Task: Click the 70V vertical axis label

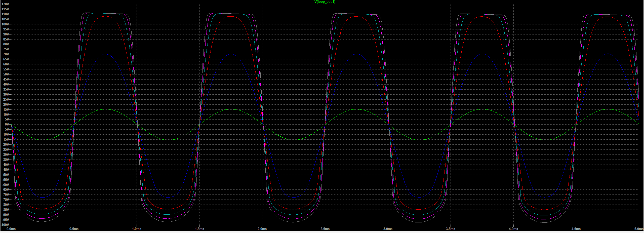Action: 6,54
